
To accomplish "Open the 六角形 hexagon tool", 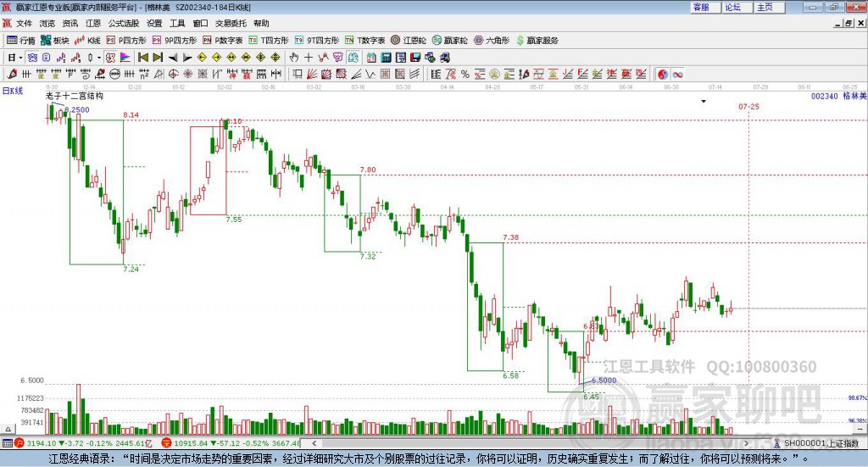I will (492, 41).
